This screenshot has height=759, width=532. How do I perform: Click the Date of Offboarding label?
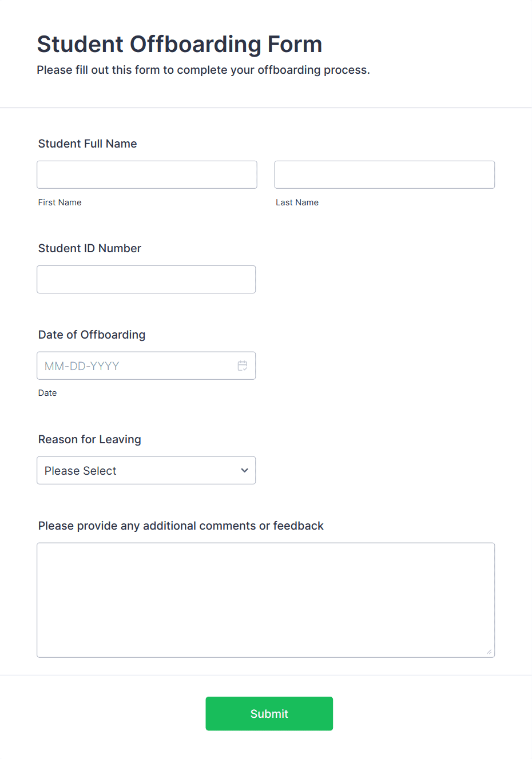click(92, 335)
